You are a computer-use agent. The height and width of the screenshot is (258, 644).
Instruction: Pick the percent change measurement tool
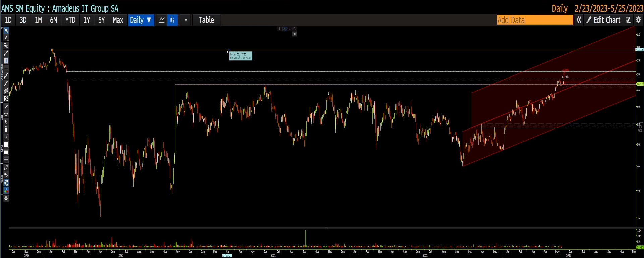point(6,46)
